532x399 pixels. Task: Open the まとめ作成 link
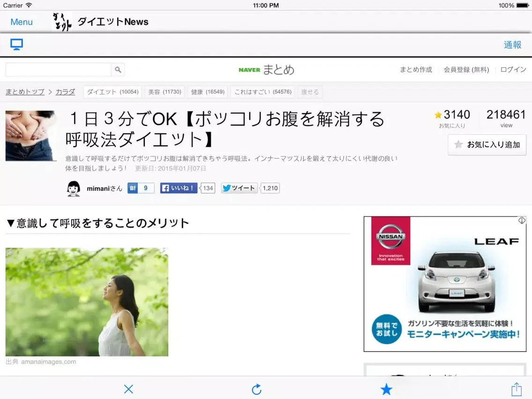click(x=416, y=70)
